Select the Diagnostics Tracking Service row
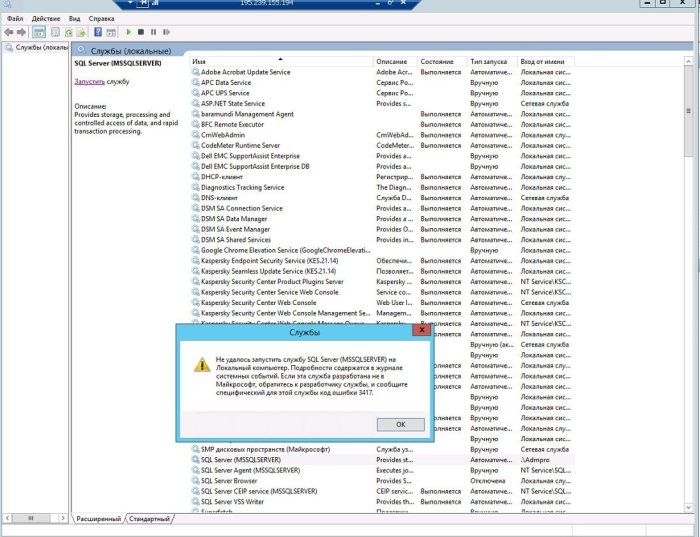 [382, 187]
